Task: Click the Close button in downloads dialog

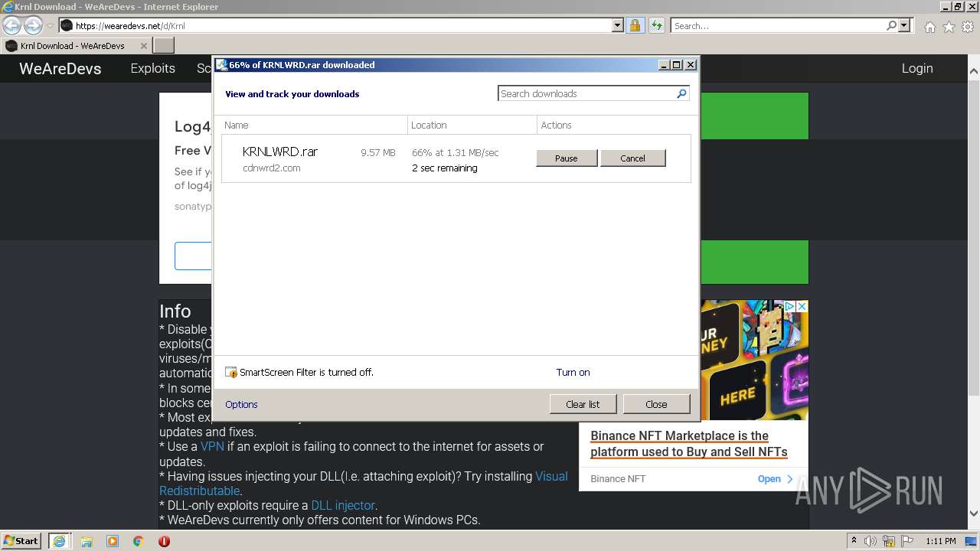Action: tap(656, 404)
